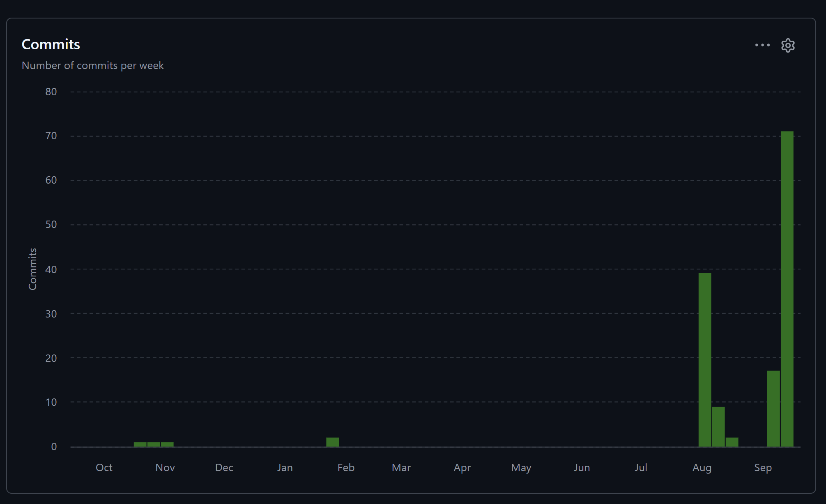Open the three-dot more options menu
The width and height of the screenshot is (826, 504).
762,45
